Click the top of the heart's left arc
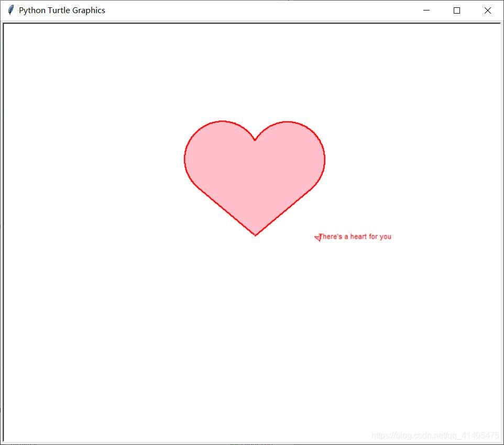504x445 pixels. click(222, 121)
